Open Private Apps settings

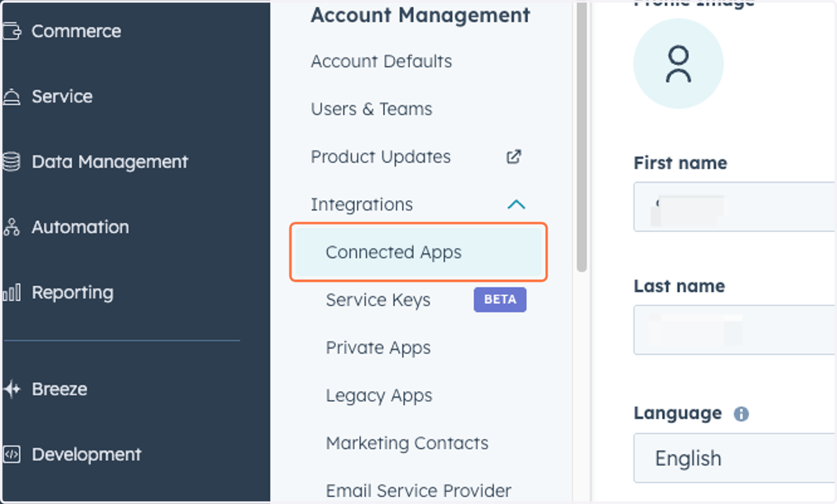(378, 348)
